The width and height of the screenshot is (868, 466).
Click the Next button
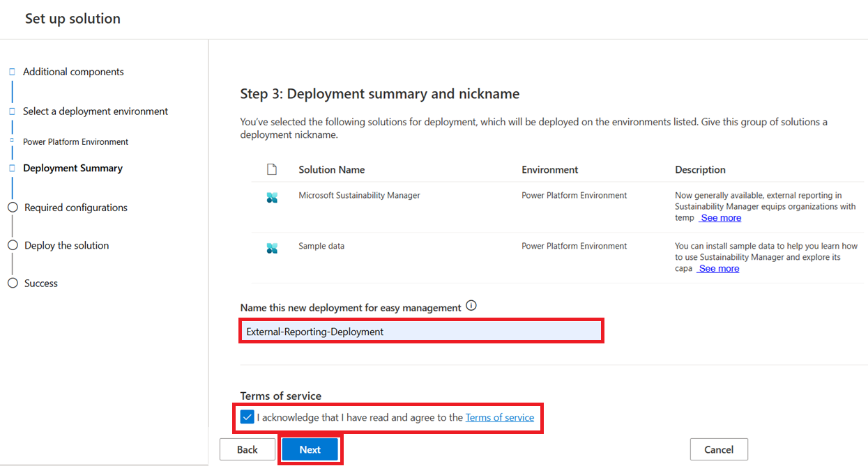click(310, 449)
